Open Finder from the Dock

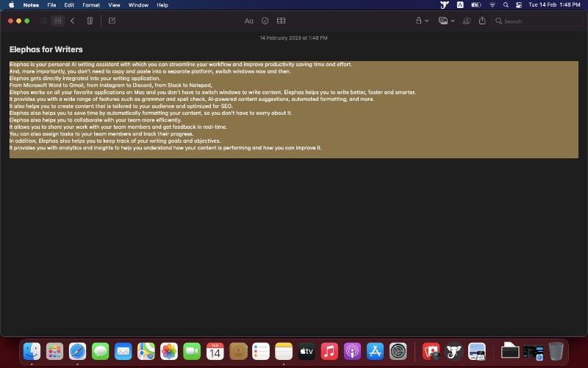coord(32,352)
